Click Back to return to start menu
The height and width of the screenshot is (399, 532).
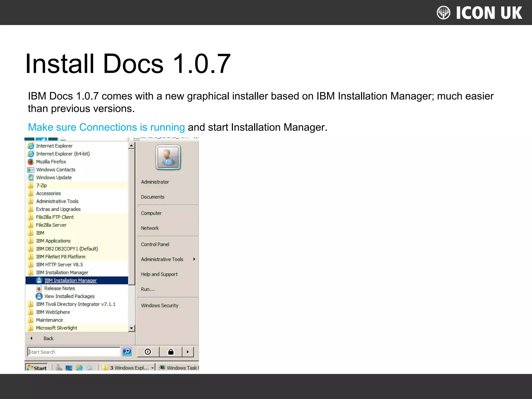point(48,338)
